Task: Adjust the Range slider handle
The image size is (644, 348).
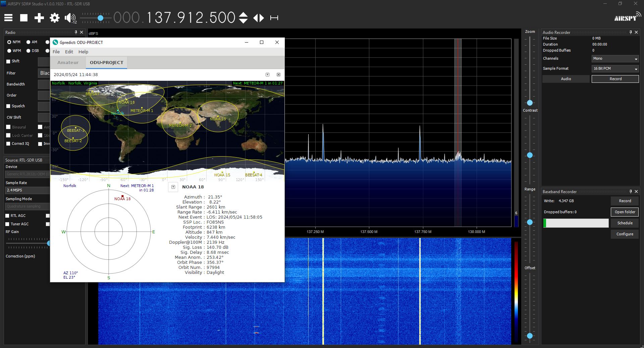Action: (530, 222)
